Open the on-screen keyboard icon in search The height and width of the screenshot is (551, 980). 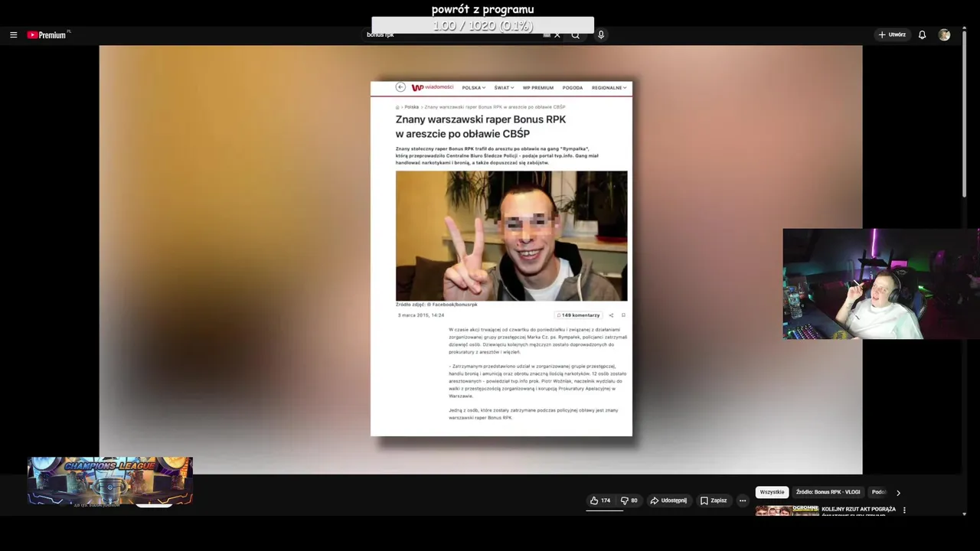point(547,35)
